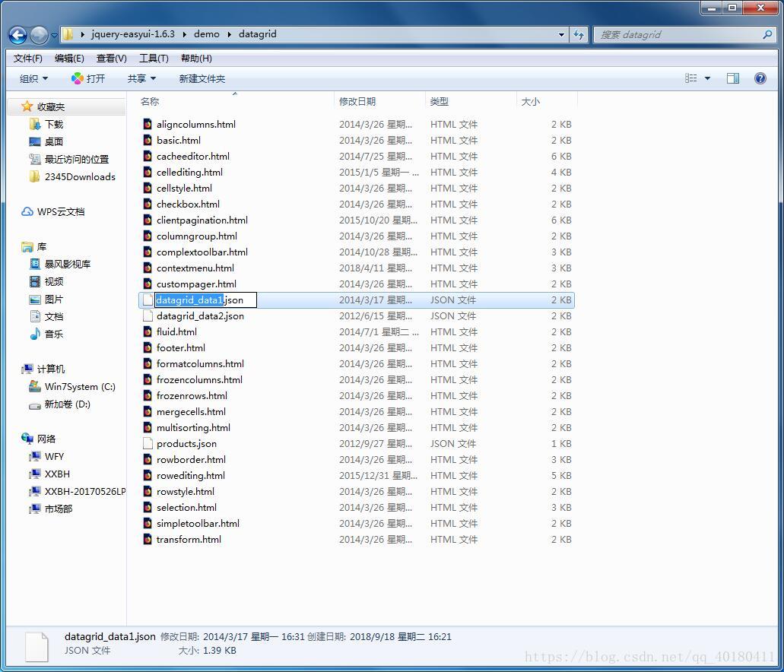The height and width of the screenshot is (672, 784).
Task: Open the 音乐 library
Action: pyautogui.click(x=54, y=334)
